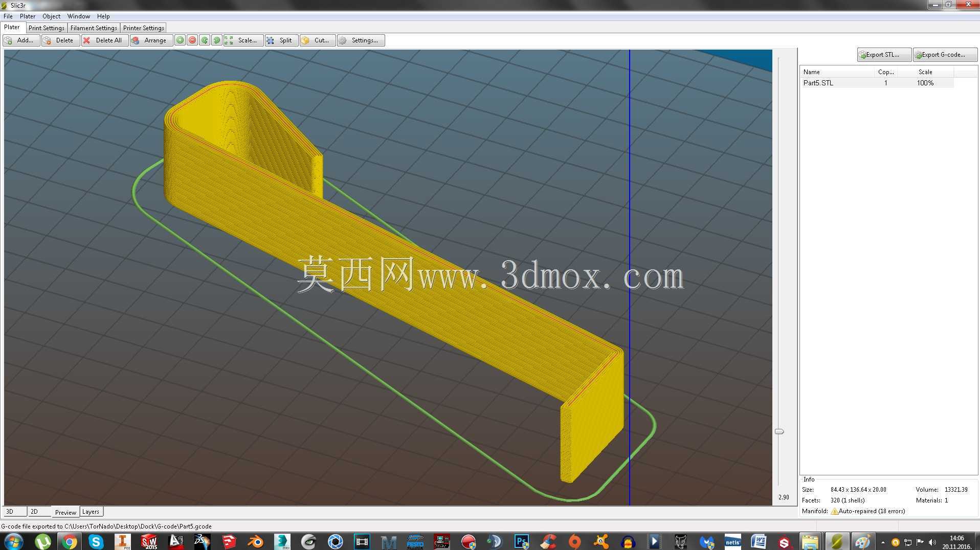This screenshot has height=550, width=980.
Task: Open Microsoft Word from the taskbar
Action: 759,542
